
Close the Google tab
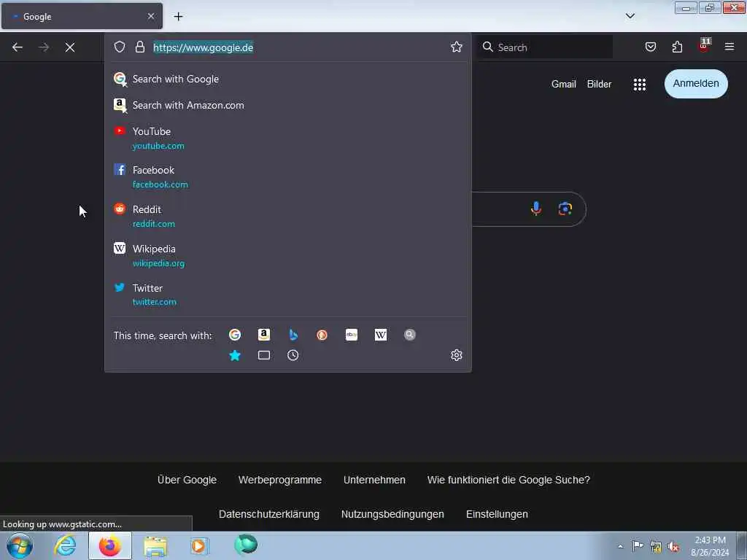point(151,16)
